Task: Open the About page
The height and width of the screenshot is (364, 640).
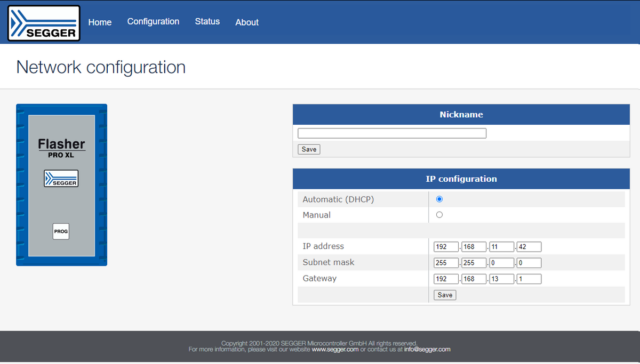Action: (247, 22)
